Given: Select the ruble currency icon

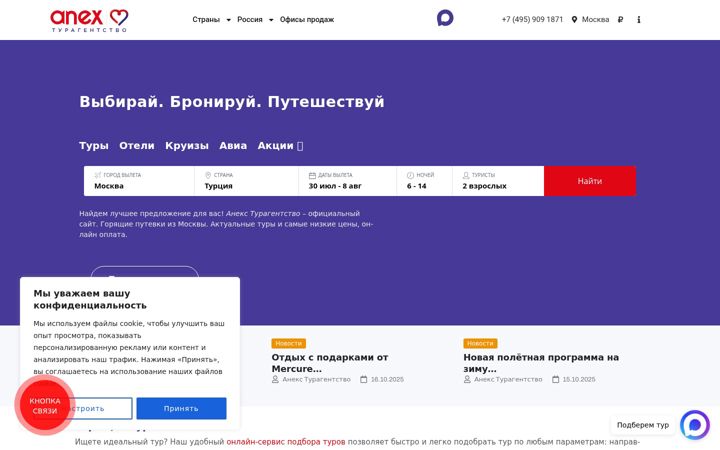Looking at the screenshot, I should click(x=620, y=20).
